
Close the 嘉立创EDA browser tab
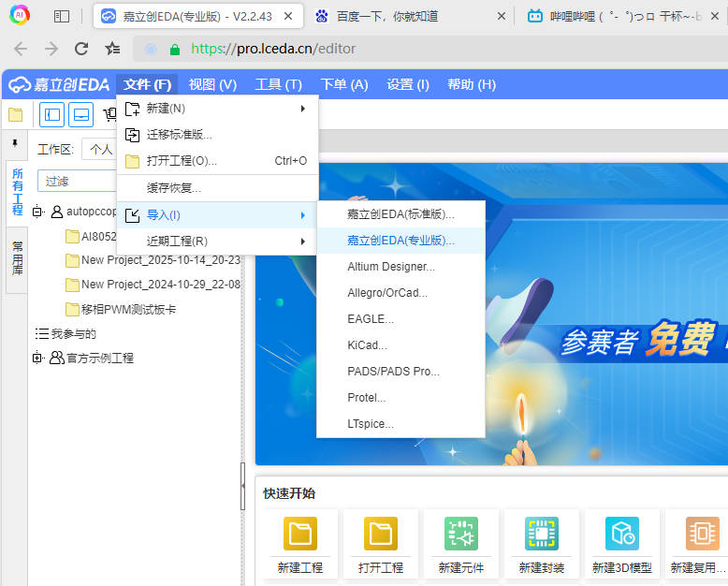point(288,16)
